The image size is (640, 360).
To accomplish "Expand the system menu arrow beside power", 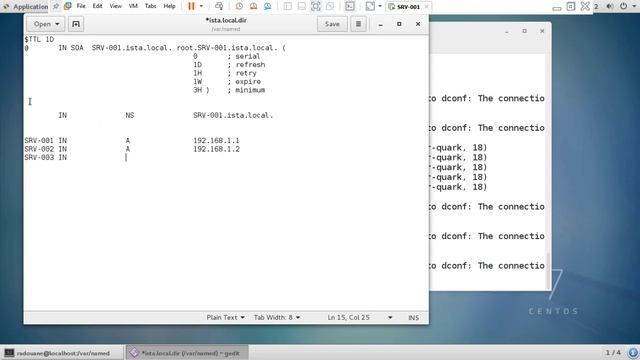I will [634, 6].
